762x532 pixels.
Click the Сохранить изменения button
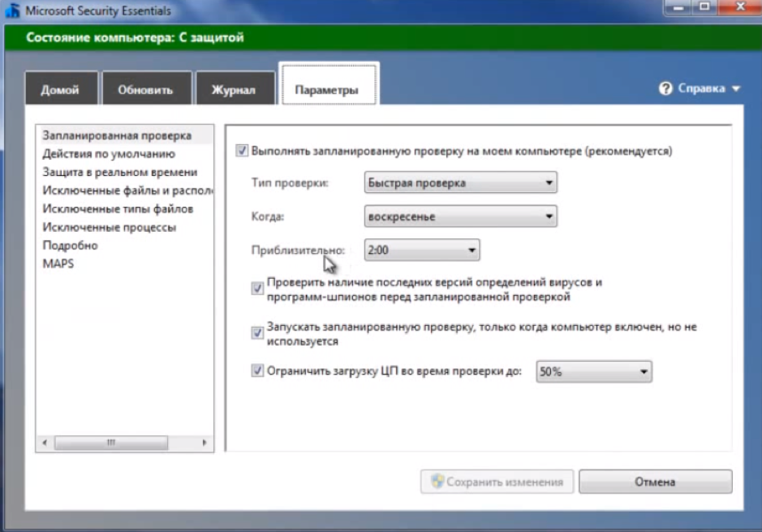(x=497, y=482)
